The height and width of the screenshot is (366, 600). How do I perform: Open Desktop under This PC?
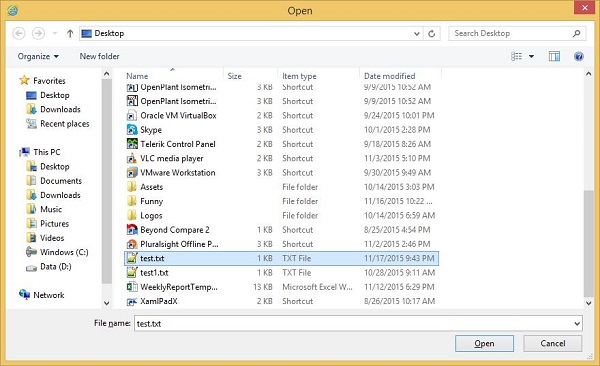tap(48, 167)
